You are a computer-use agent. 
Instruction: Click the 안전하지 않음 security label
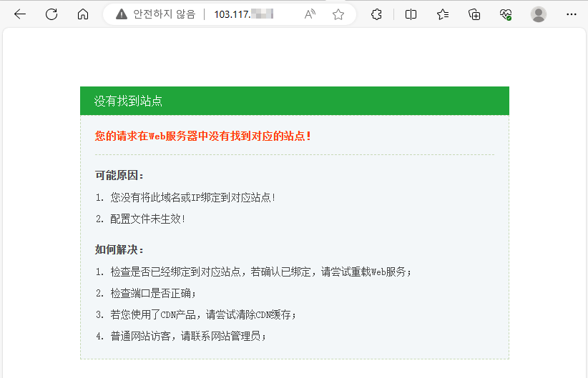click(x=165, y=14)
